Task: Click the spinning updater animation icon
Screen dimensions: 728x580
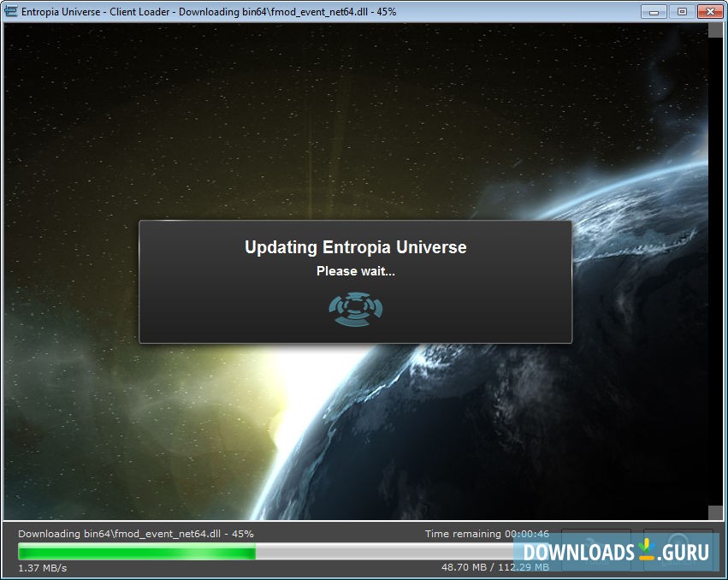Action: pos(356,309)
